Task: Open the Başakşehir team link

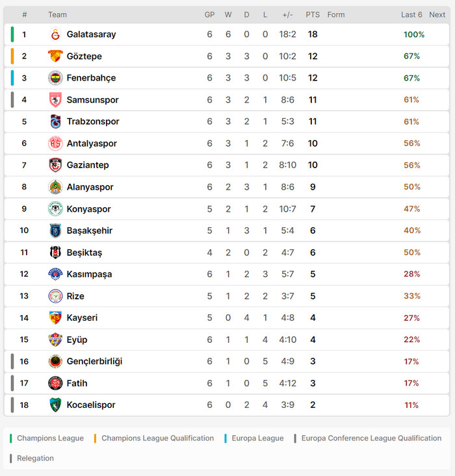Action: click(x=89, y=231)
